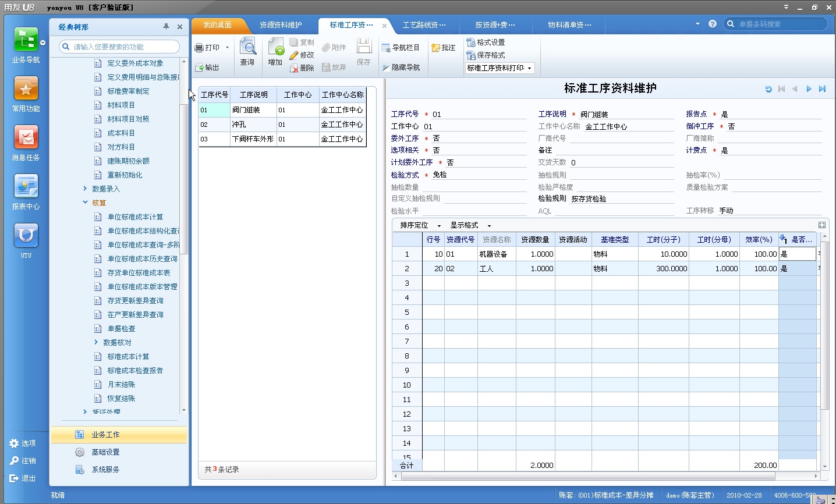
Task: Open the tab list dropdown arrow near help
Action: 697,24
